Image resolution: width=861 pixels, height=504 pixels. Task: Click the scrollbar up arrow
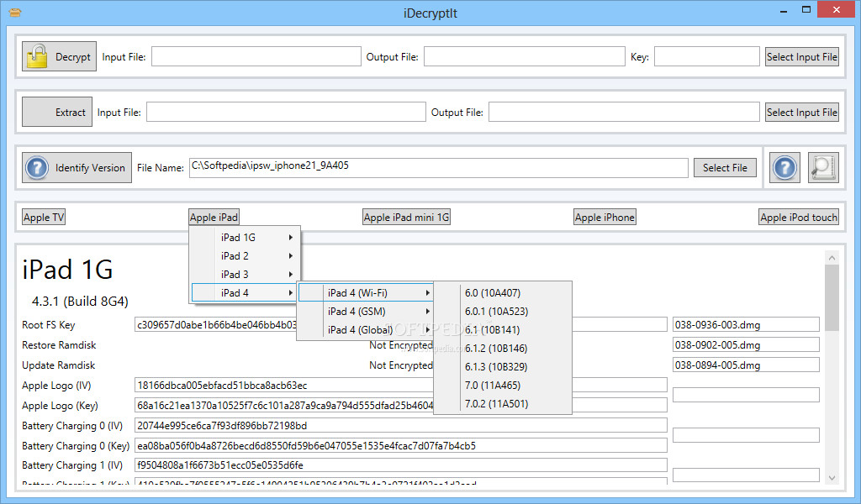click(x=832, y=258)
